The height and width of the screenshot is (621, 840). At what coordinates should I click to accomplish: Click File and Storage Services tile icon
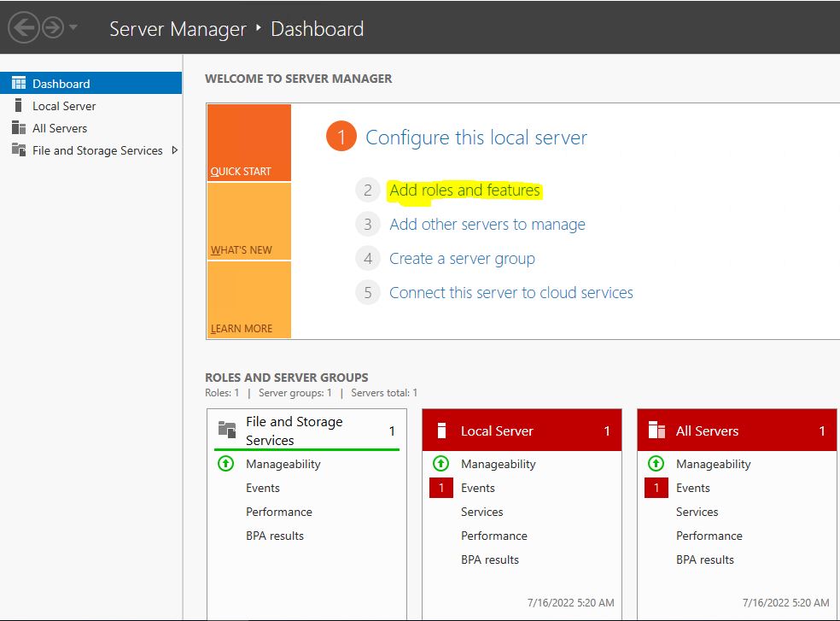(227, 430)
